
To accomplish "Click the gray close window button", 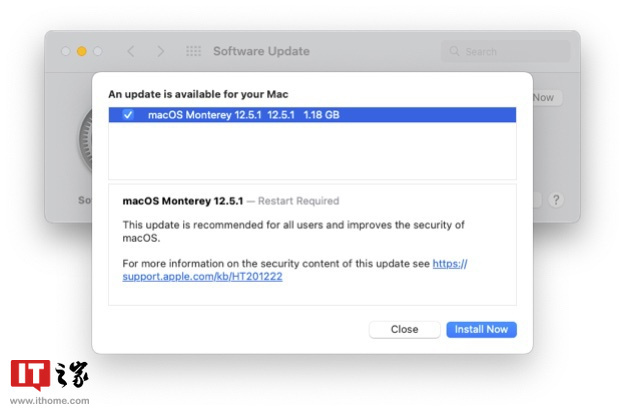I will [x=66, y=51].
